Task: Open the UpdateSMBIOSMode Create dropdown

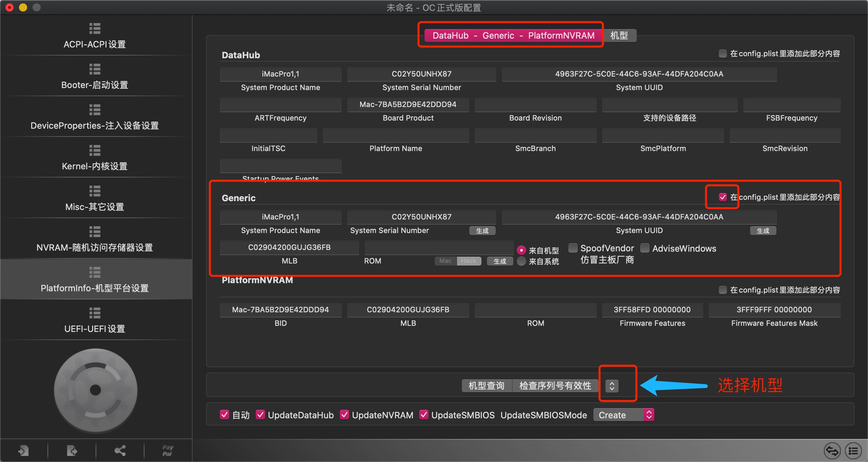Action: 623,415
